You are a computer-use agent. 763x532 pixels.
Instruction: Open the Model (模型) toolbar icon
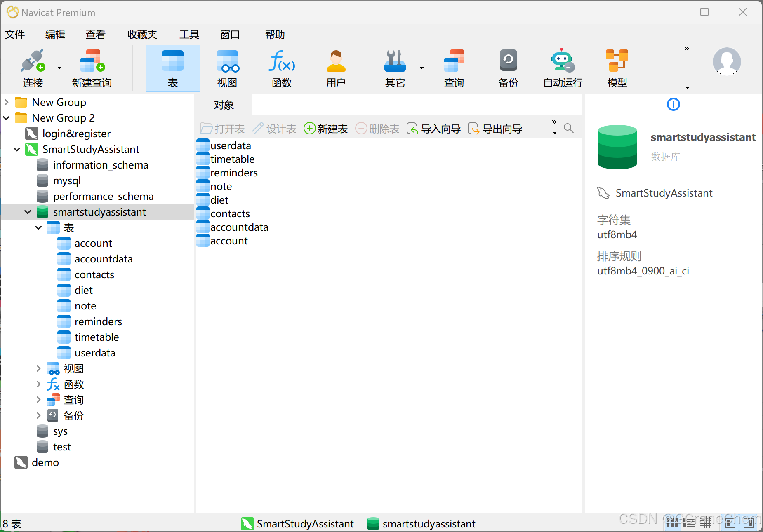click(617, 68)
